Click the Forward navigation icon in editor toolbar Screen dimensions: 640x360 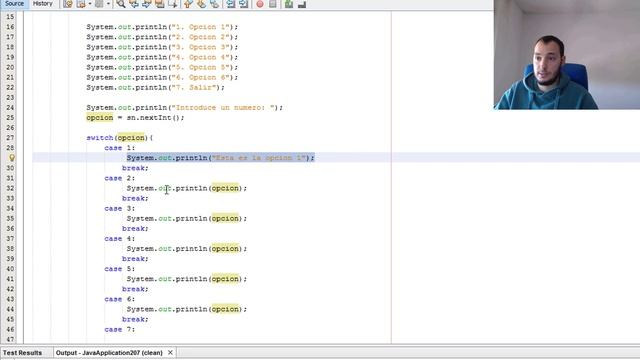tap(99, 4)
